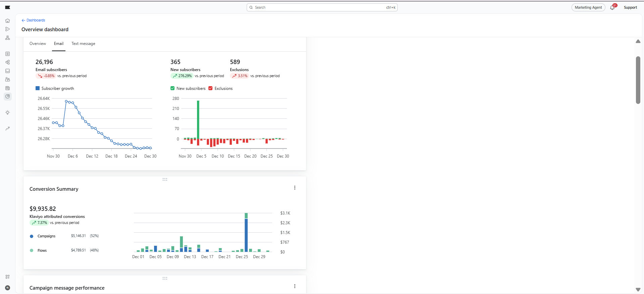Screen dimensions: 644x294
Task: Click the Klaviyo flag logo
Action: (x=7, y=7)
